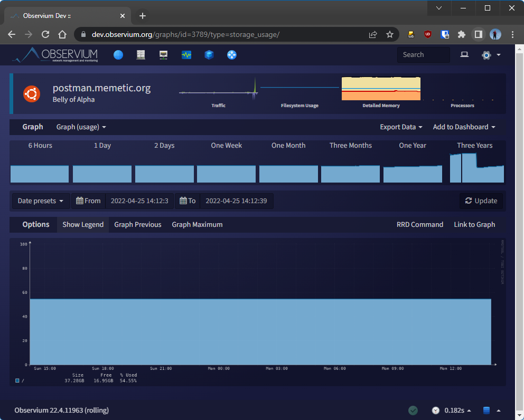The width and height of the screenshot is (524, 420).
Task: Toggle Graph Previous option
Action: click(138, 224)
